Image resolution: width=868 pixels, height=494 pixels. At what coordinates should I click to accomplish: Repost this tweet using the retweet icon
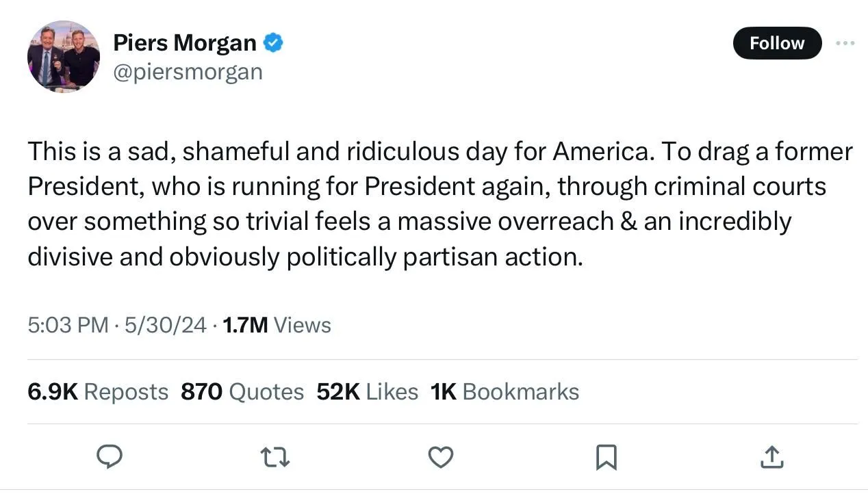click(x=275, y=456)
